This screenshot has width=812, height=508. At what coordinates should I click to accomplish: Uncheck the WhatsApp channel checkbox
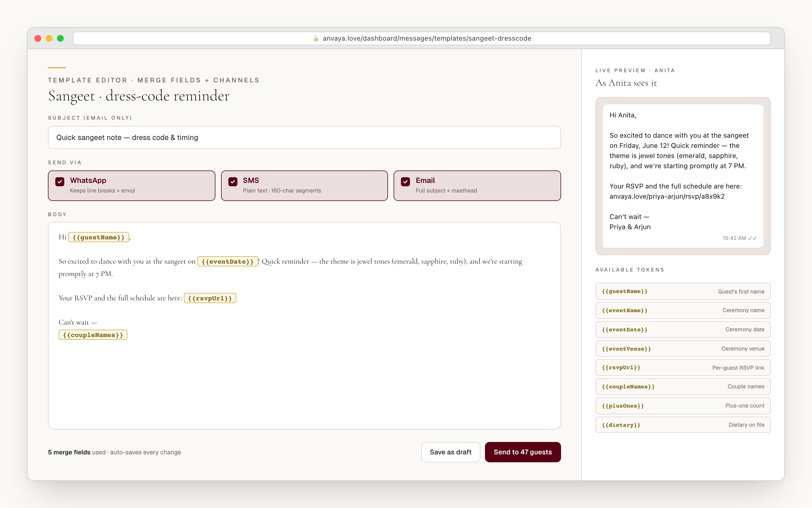point(60,182)
